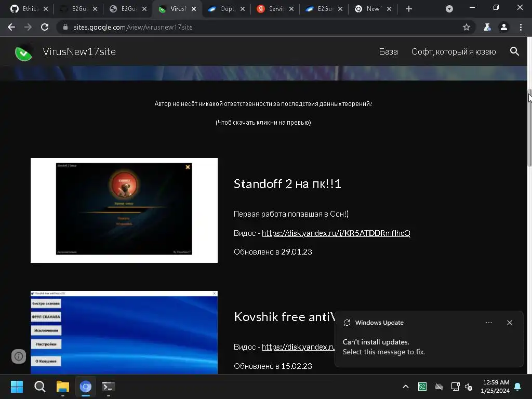Screen dimensions: 532x399
Task: Click the Standoff 2 на пк!!1 heading
Action: pos(287,183)
